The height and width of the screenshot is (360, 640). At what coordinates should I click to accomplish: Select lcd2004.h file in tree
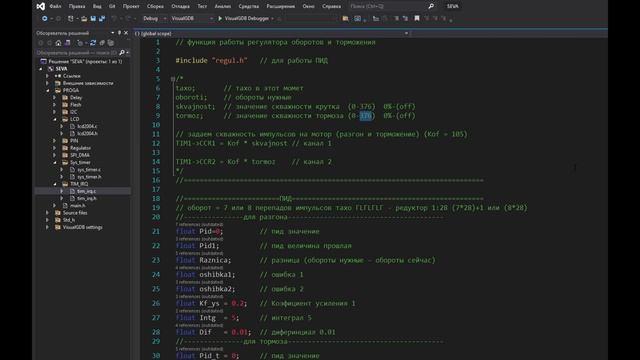point(87,133)
